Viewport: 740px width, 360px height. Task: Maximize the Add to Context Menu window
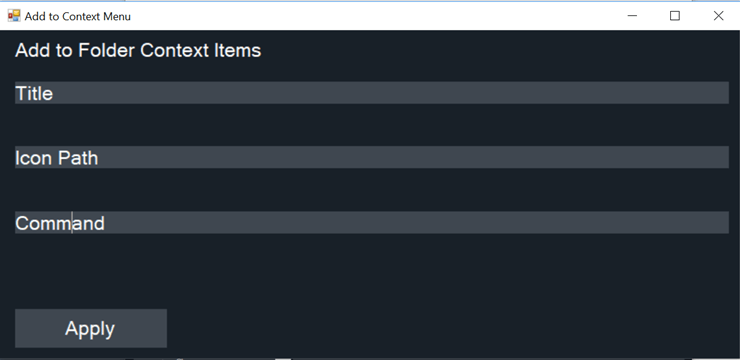(675, 16)
